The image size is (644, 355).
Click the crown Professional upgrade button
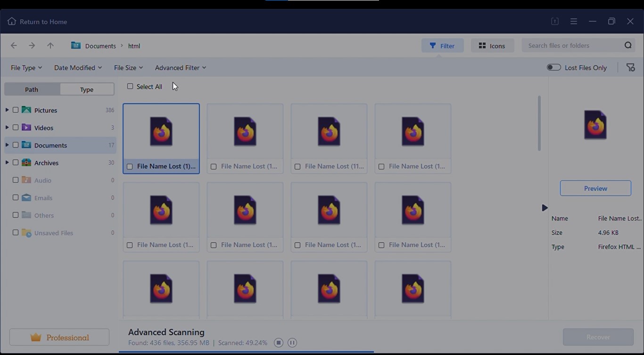click(x=59, y=338)
